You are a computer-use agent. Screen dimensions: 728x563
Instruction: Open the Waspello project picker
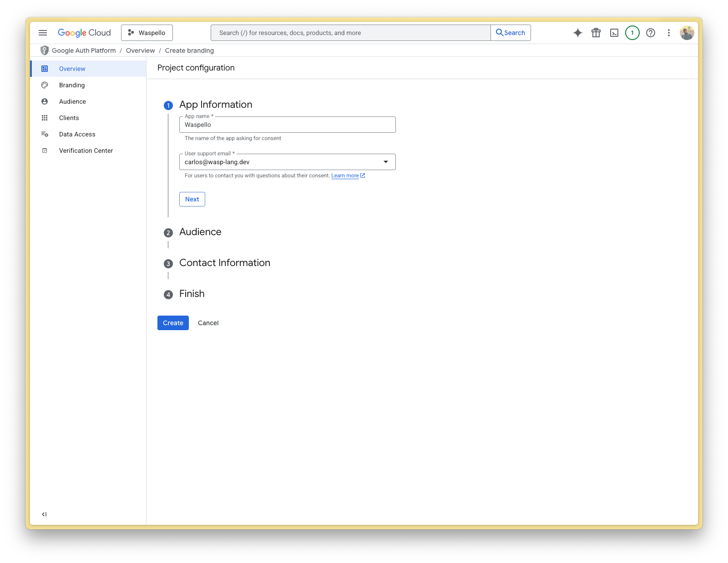click(x=147, y=32)
